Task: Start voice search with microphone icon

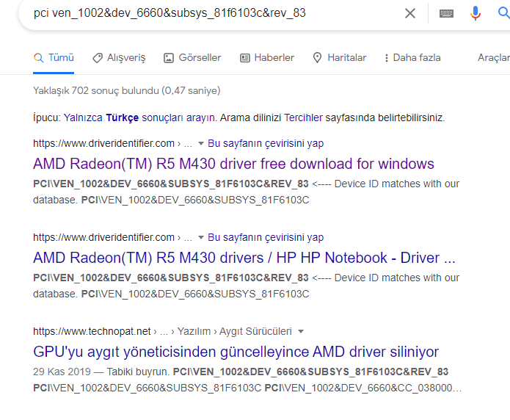Action: [476, 13]
